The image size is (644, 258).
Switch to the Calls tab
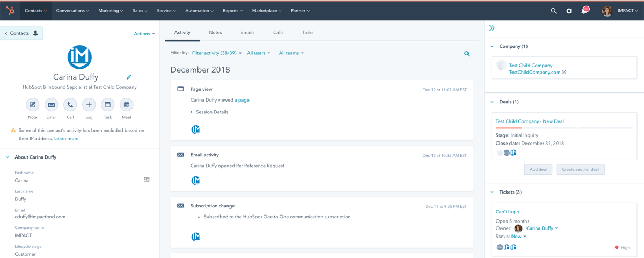coord(278,32)
